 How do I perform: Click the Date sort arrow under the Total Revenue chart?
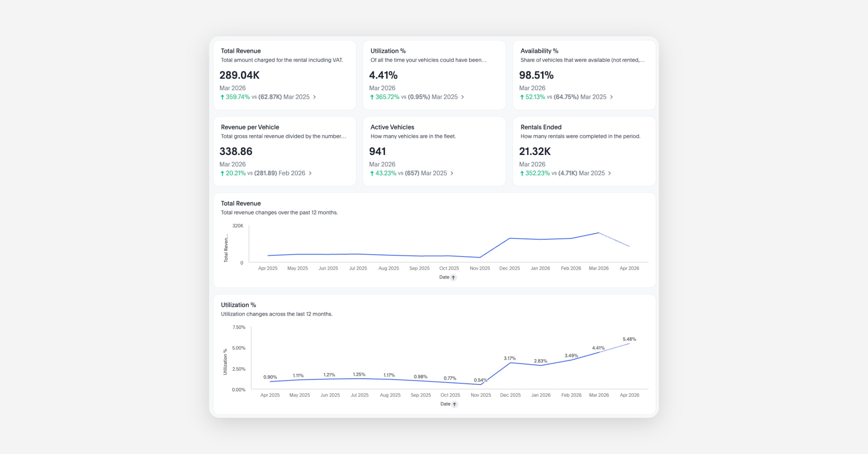453,277
